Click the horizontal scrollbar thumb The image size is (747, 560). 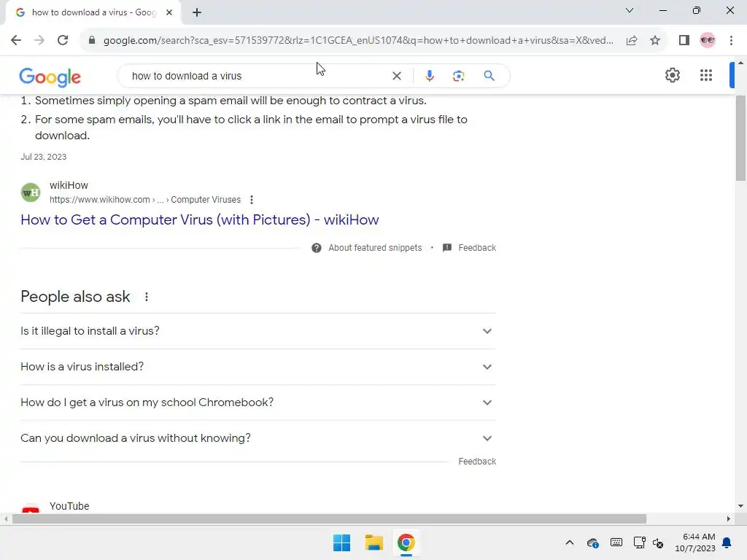(x=329, y=519)
